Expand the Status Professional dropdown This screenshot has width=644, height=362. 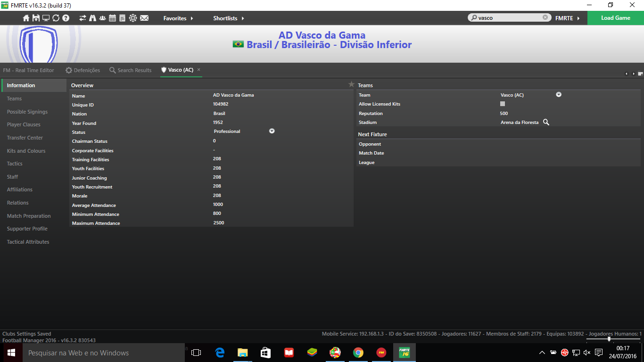(272, 131)
